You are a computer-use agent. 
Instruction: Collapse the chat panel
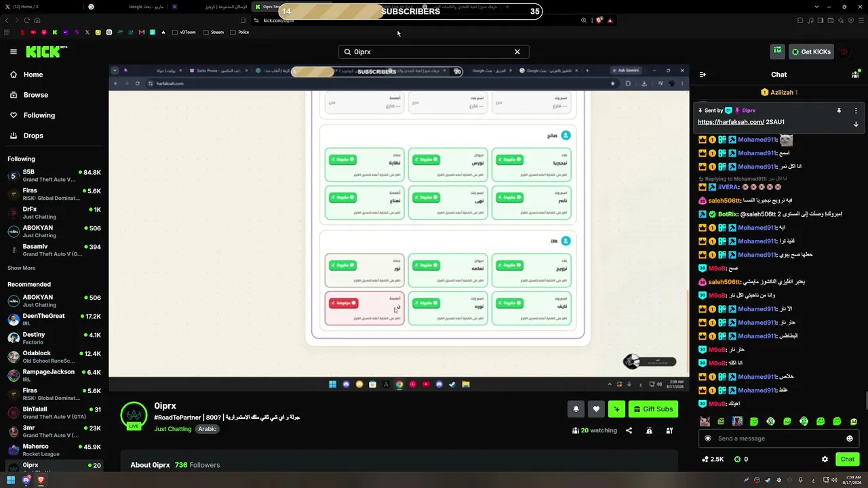(703, 75)
